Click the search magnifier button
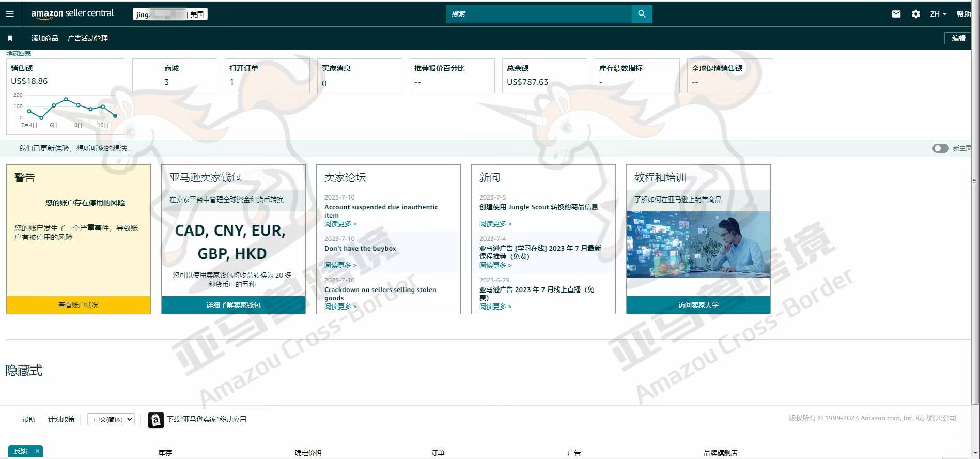The width and height of the screenshot is (980, 459). point(642,14)
